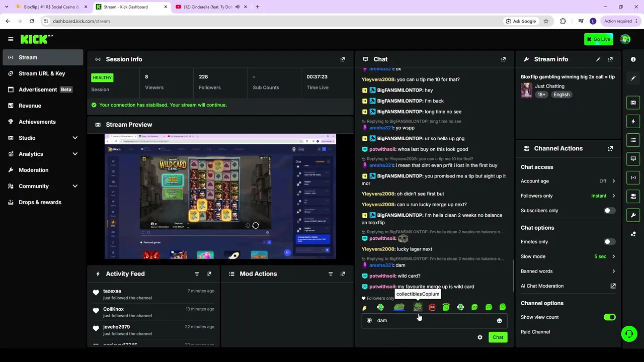Open the profile avatar in the top bar
644x362 pixels.
625,39
